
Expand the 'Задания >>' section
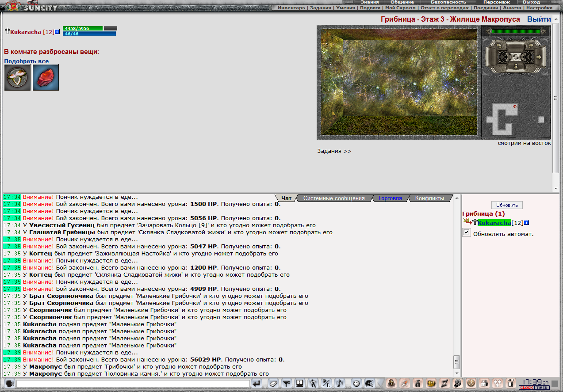(334, 151)
